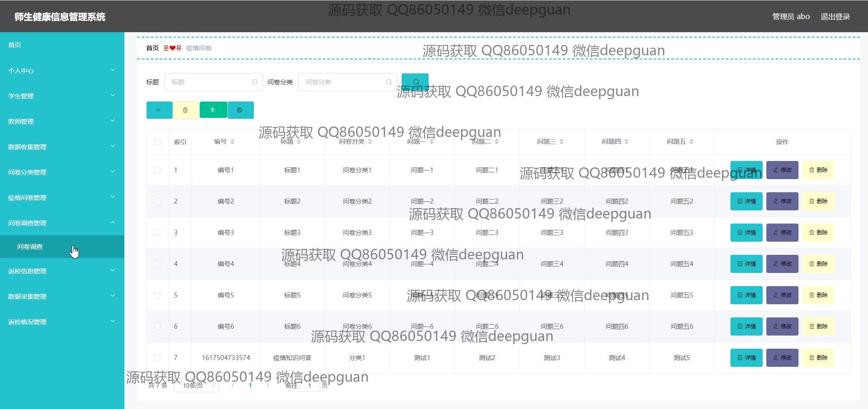Go to previous page arrow
The width and height of the screenshot is (868, 409).
[x=233, y=385]
